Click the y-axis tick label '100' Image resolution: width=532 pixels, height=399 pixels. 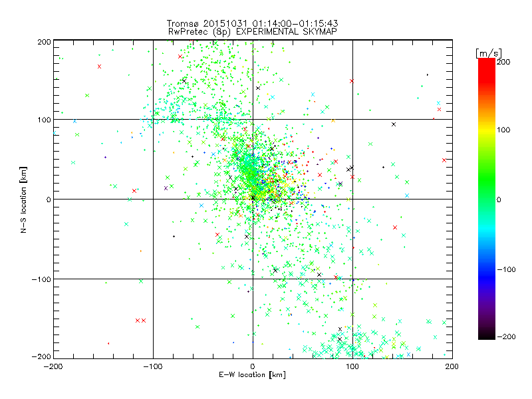[44, 120]
